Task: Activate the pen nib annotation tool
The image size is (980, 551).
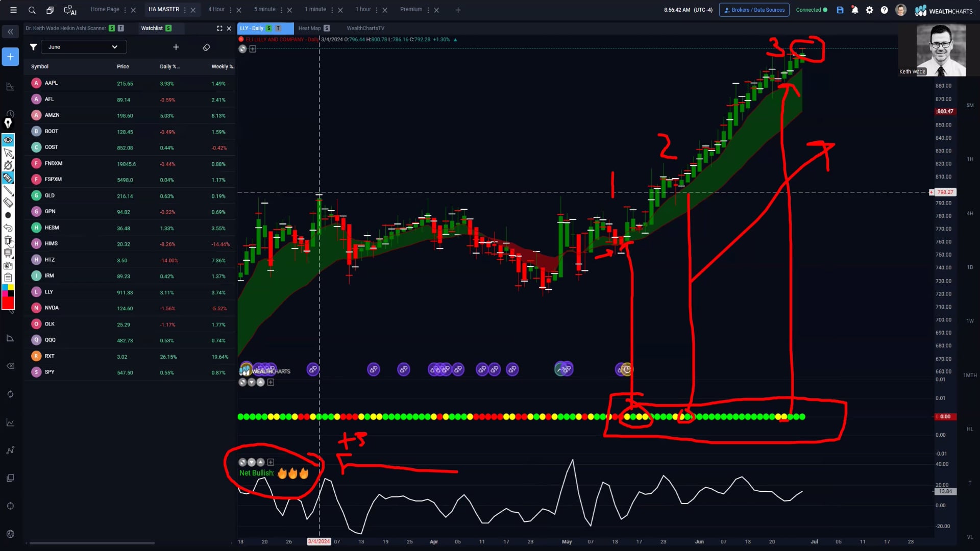Action: pos(8,123)
